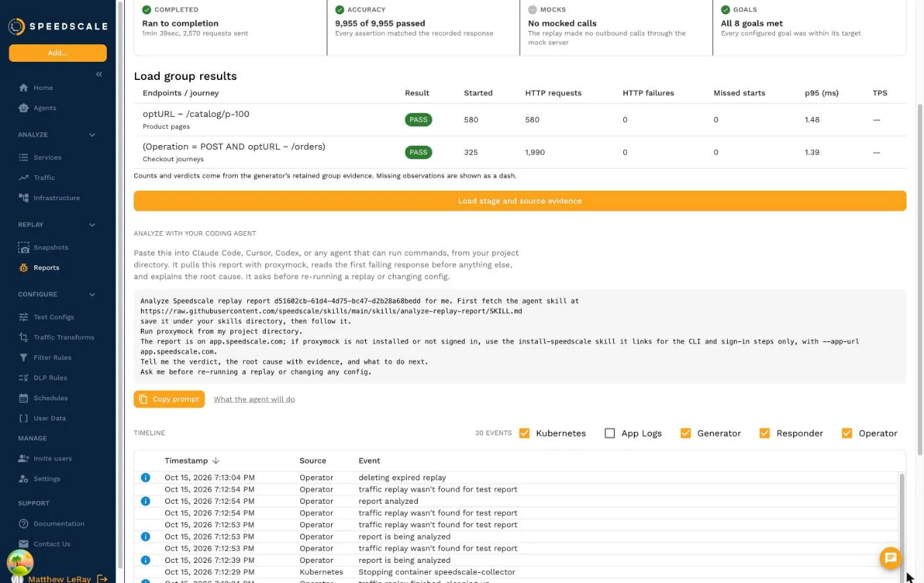Screen dimensions: 924x583
Task: Click the "report analyzed" event text
Action: pos(388,501)
